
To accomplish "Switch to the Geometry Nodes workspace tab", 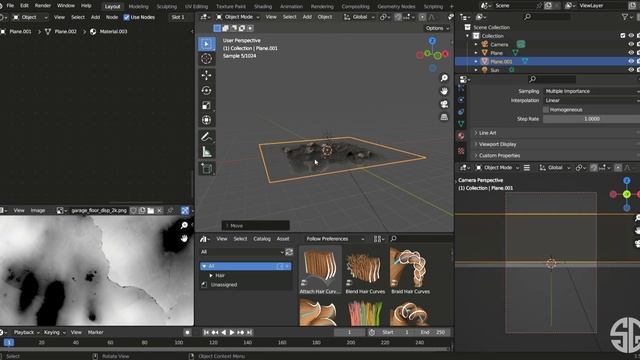I will point(396,7).
